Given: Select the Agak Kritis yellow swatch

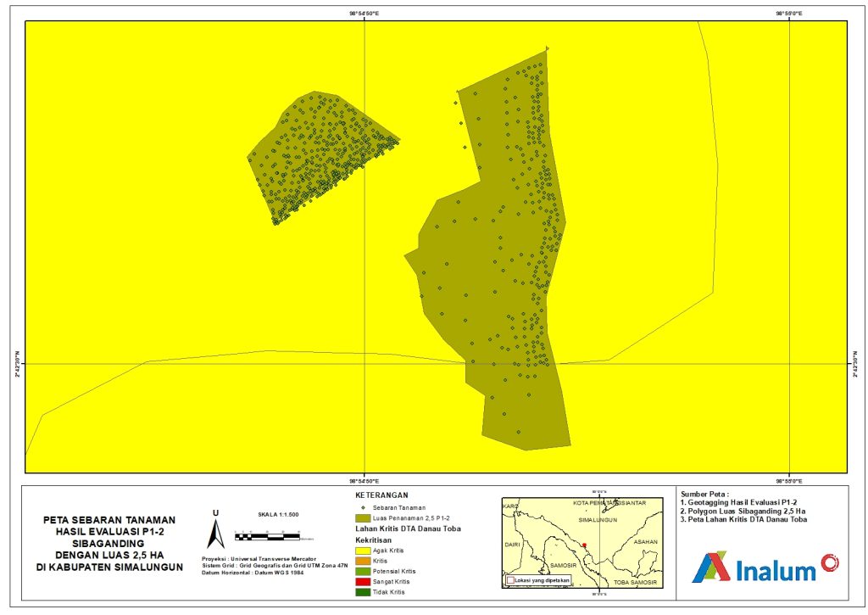Looking at the screenshot, I should pyautogui.click(x=361, y=551).
